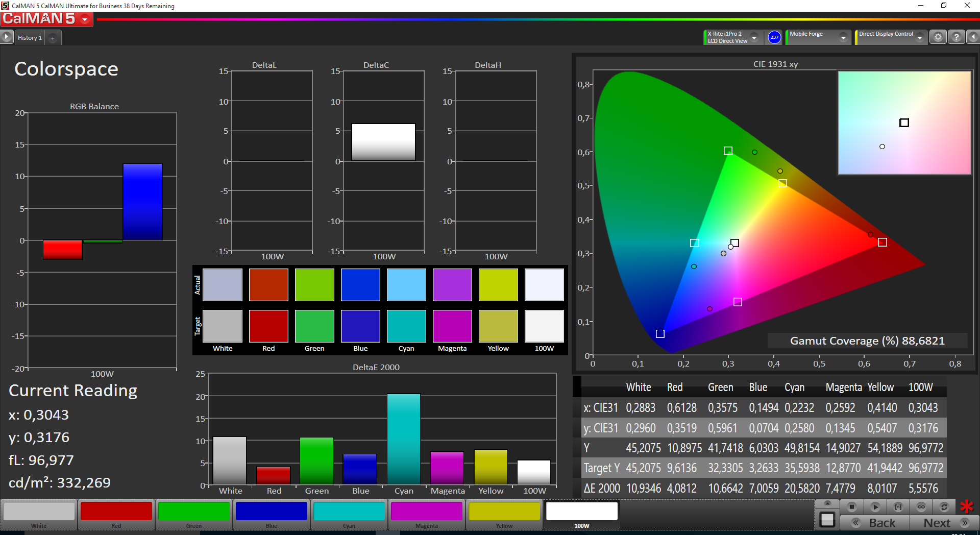The height and width of the screenshot is (535, 980).
Task: Select the Yellow pattern swatch in bottom bar
Action: 504,515
